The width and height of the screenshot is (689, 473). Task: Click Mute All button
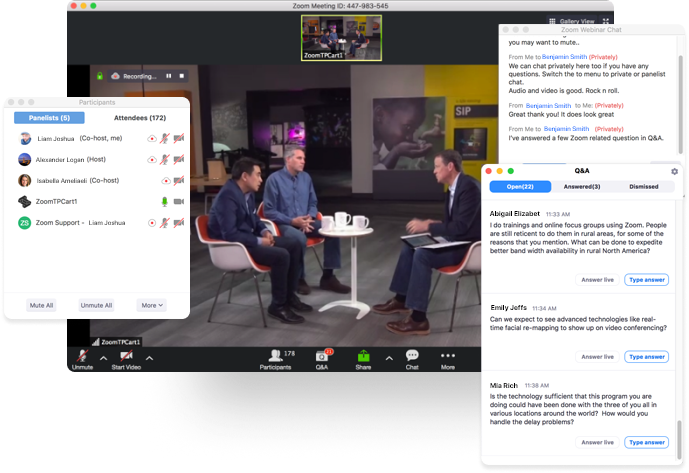pos(41,305)
